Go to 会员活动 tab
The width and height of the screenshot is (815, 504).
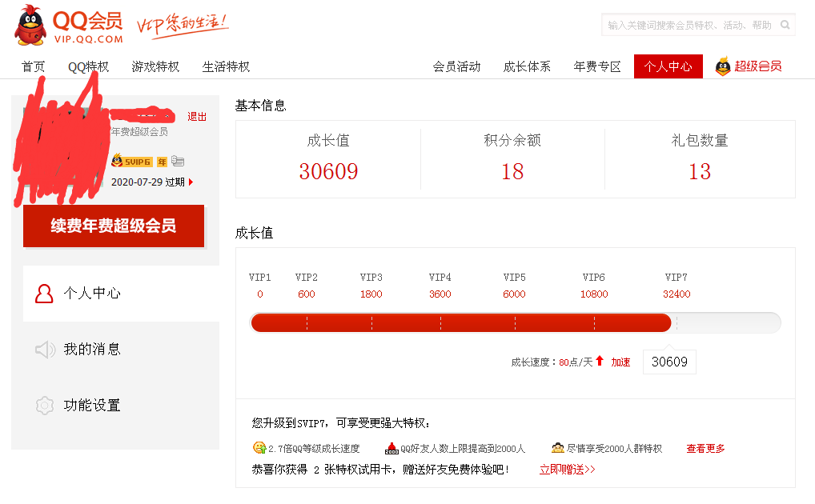pyautogui.click(x=456, y=66)
